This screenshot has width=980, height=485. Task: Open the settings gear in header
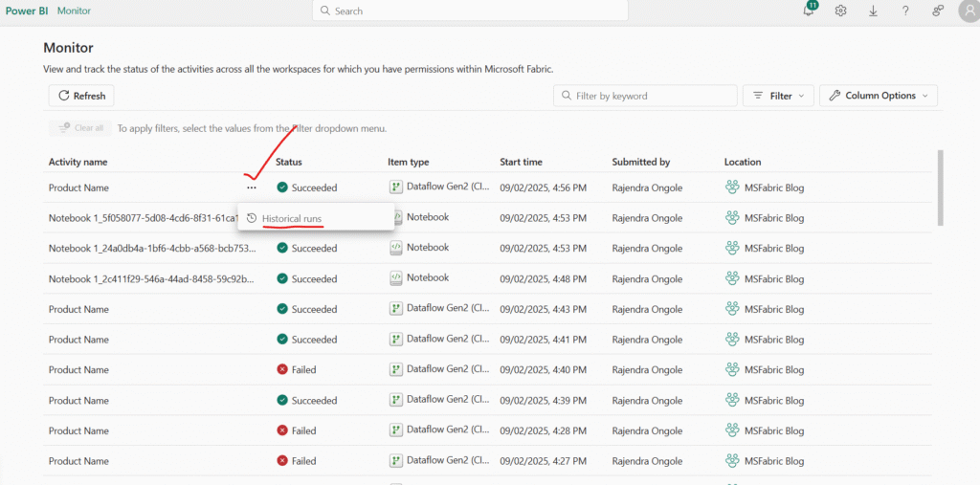tap(840, 11)
